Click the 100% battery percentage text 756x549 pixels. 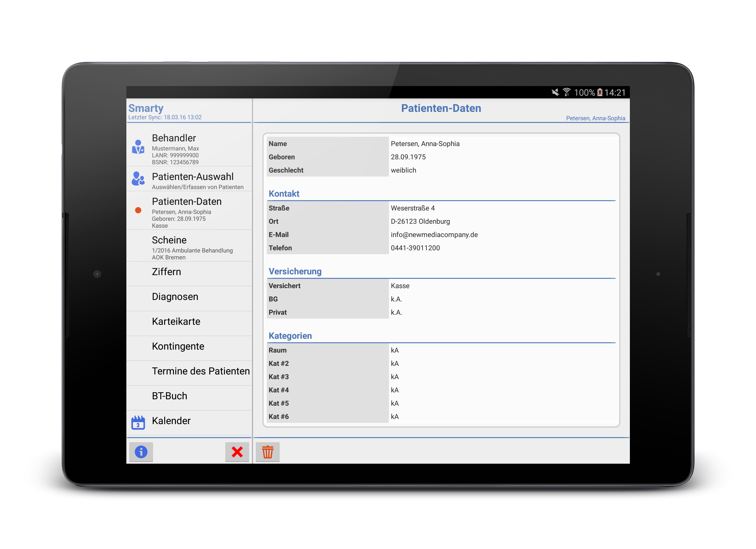(584, 92)
